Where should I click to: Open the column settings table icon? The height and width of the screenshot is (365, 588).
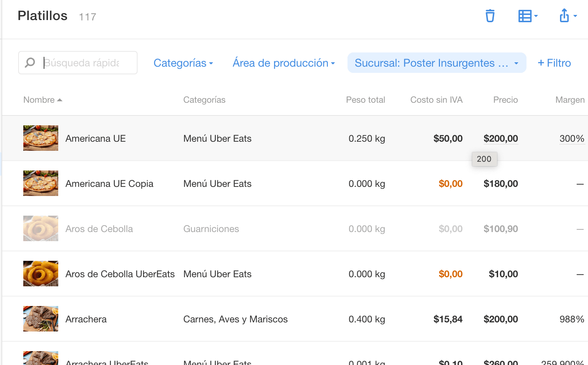point(526,16)
